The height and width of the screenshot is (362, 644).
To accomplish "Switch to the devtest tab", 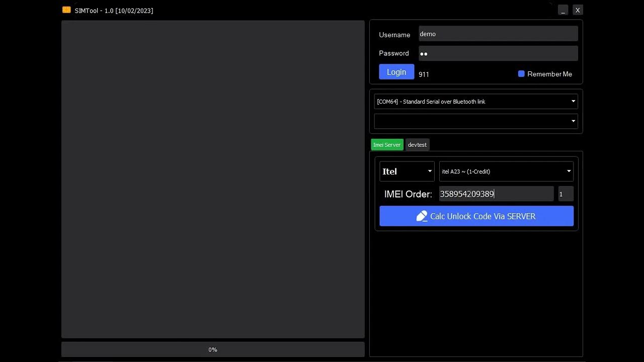I will pyautogui.click(x=417, y=145).
